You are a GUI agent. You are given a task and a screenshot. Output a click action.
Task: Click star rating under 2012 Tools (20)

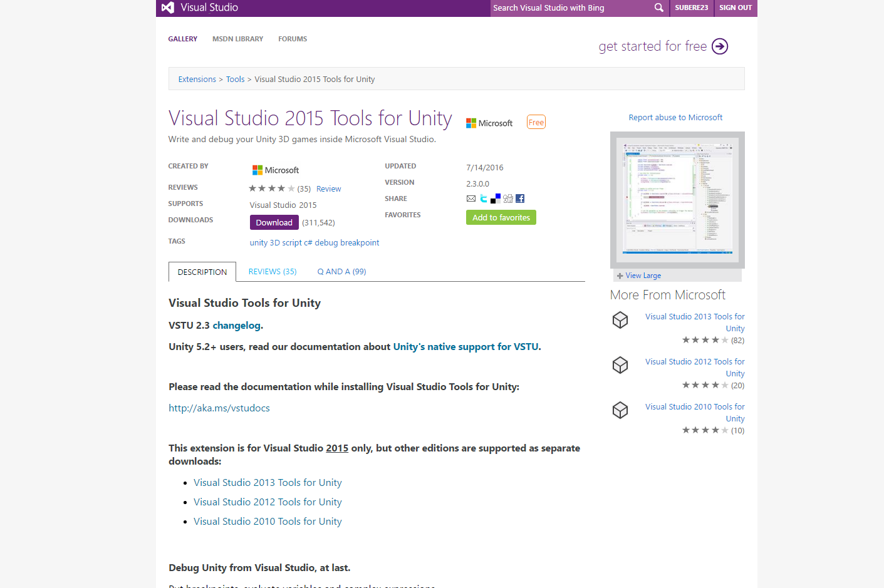[705, 385]
